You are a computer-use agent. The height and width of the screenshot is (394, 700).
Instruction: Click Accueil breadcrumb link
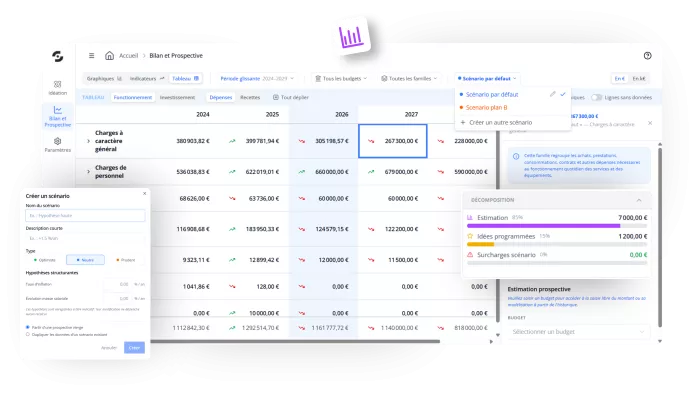click(129, 56)
